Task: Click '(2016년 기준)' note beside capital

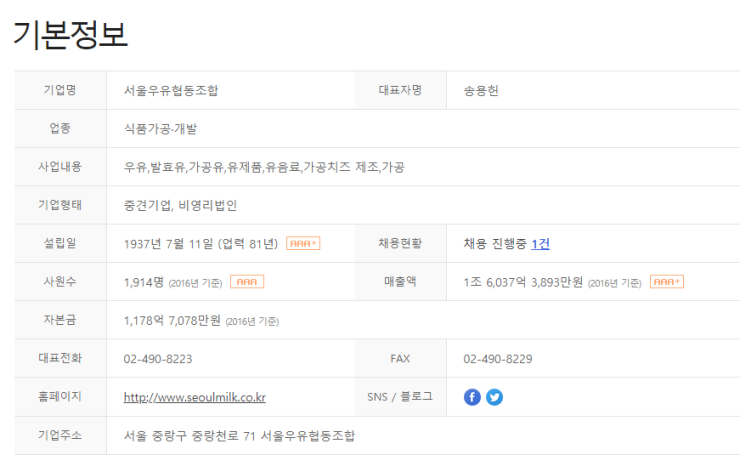Action: point(252,321)
